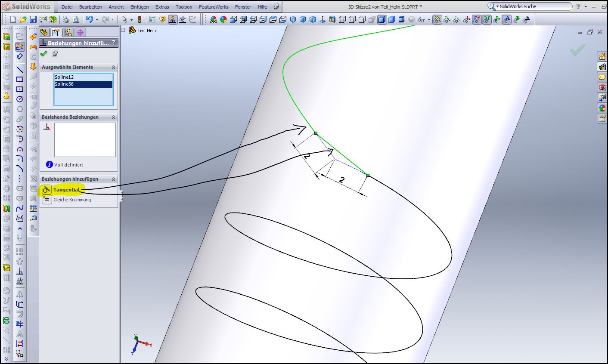Open the Einfügen menu
The height and width of the screenshot is (364, 608).
[x=140, y=7]
